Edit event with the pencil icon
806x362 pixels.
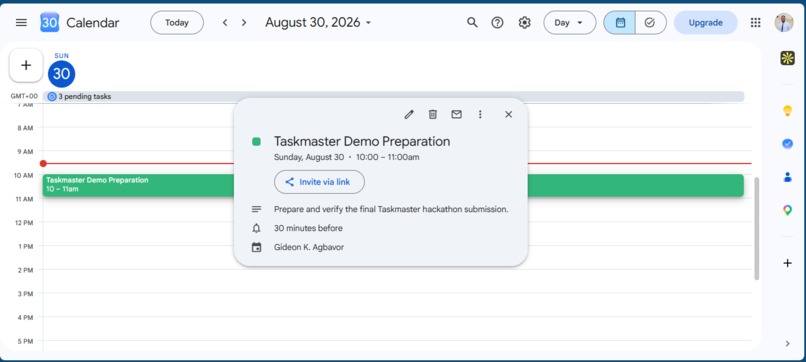409,114
